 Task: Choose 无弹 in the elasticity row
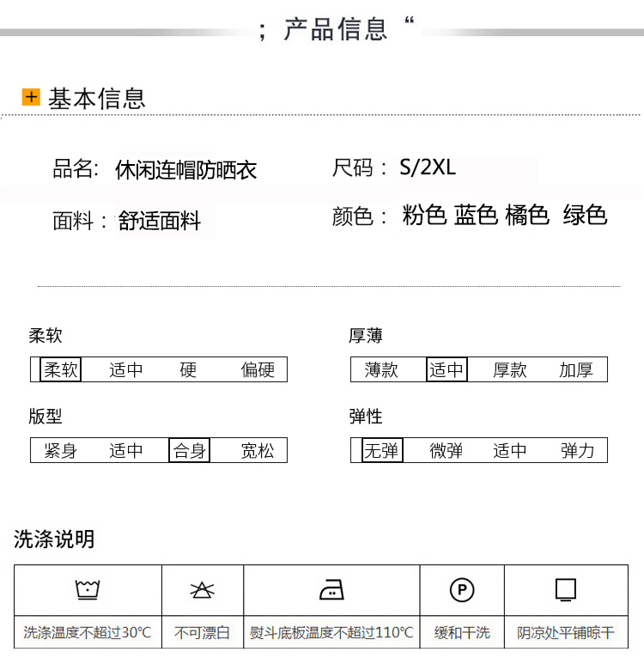pos(381,450)
